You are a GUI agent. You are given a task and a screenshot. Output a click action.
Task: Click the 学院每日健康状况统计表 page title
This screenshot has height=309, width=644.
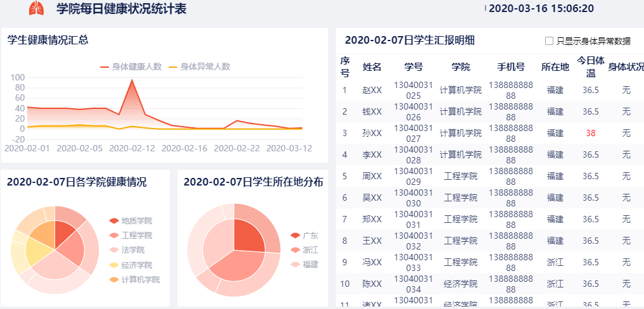122,9
